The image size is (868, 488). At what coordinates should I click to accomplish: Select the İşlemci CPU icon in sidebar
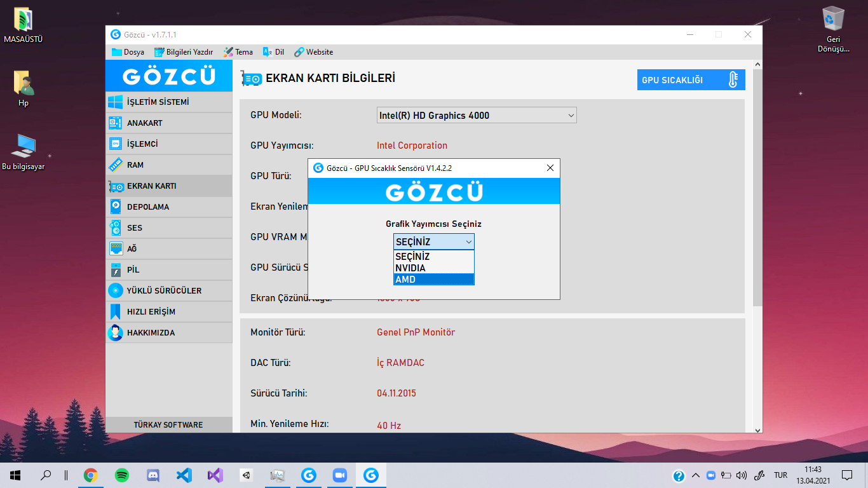pos(115,144)
